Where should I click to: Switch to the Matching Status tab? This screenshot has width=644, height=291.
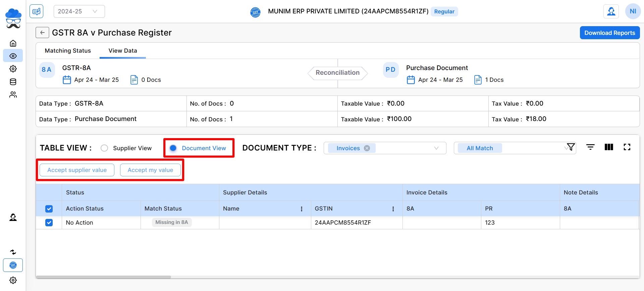(68, 51)
